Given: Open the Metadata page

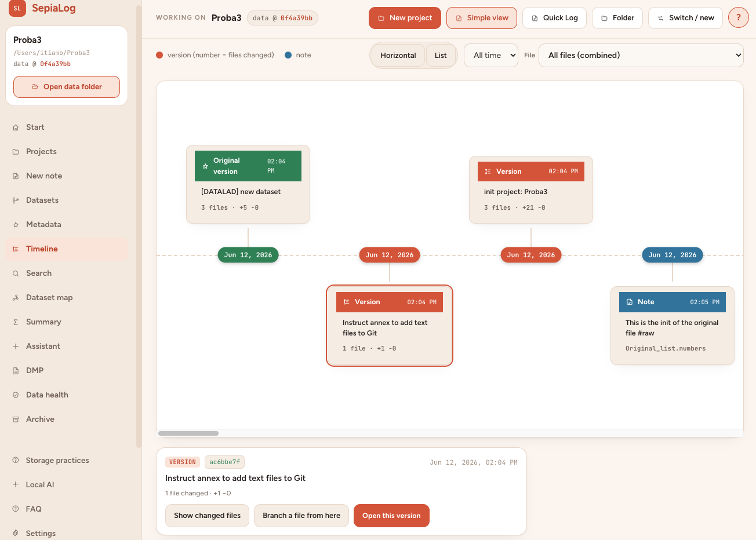Looking at the screenshot, I should click(67, 225).
